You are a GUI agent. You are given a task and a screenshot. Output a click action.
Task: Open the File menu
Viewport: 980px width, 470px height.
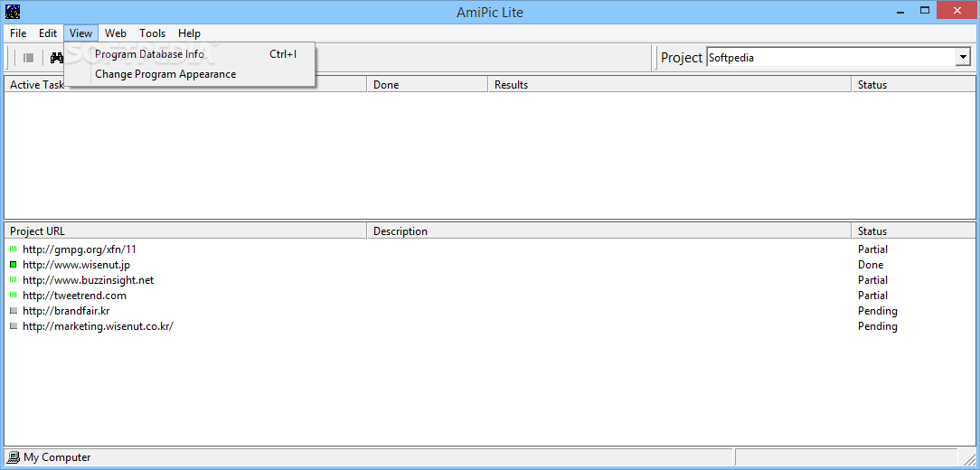(x=18, y=33)
